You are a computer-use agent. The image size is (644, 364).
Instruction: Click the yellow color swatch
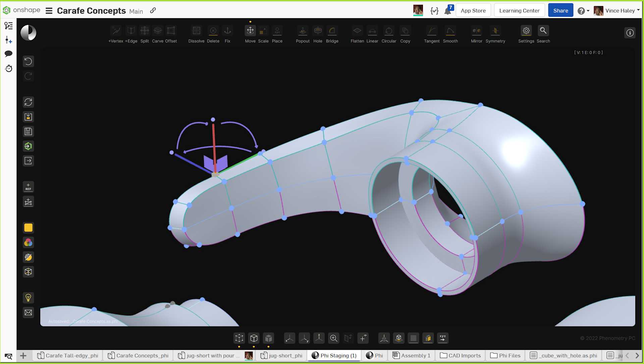click(28, 228)
